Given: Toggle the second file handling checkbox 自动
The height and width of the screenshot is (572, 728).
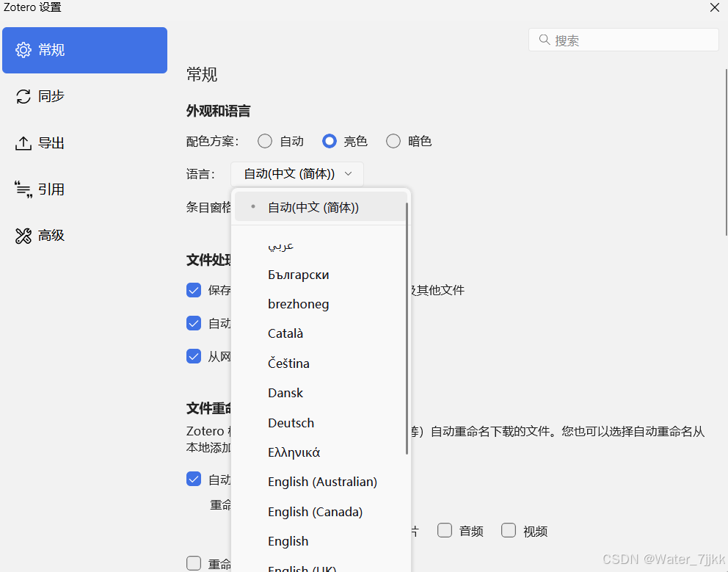Looking at the screenshot, I should coord(194,323).
